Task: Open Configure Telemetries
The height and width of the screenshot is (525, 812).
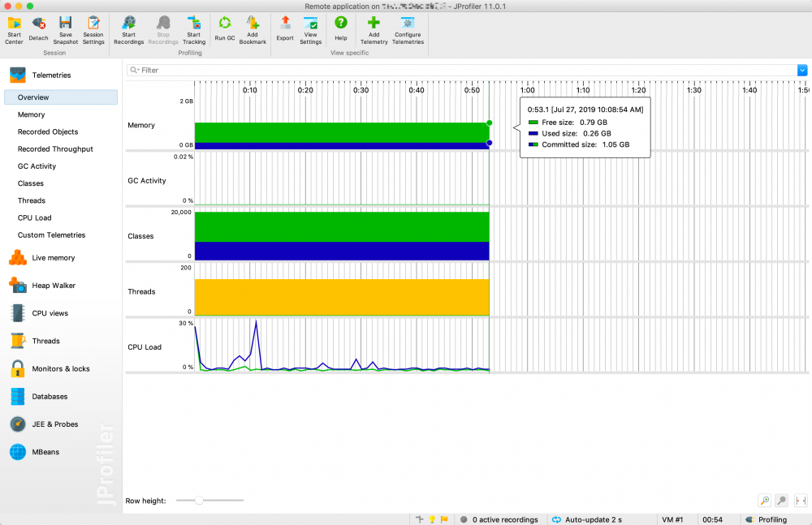Action: click(408, 29)
